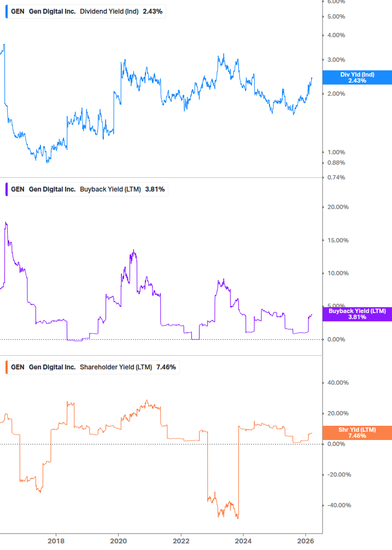Click the 2.43% value in Dividend Yield legend
The image size is (392, 550).
click(153, 11)
